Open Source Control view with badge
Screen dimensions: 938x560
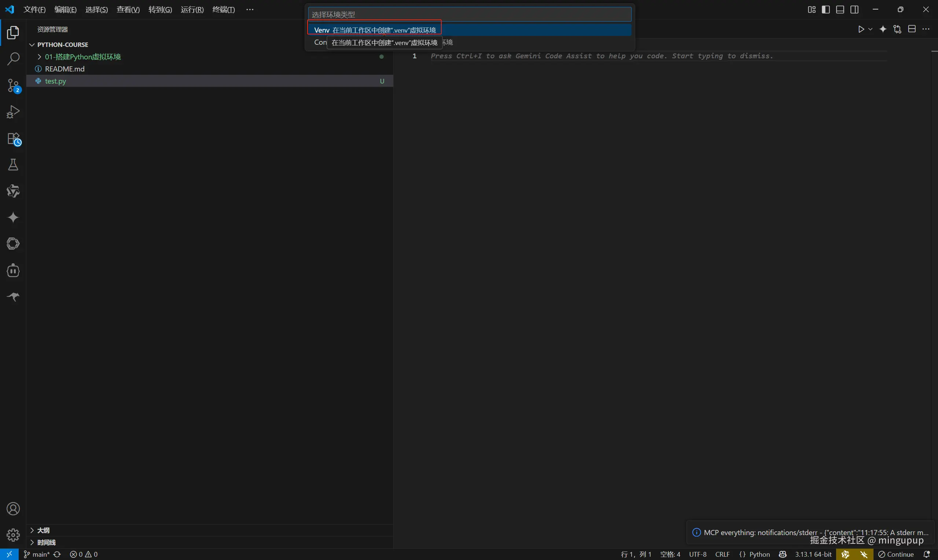point(13,86)
